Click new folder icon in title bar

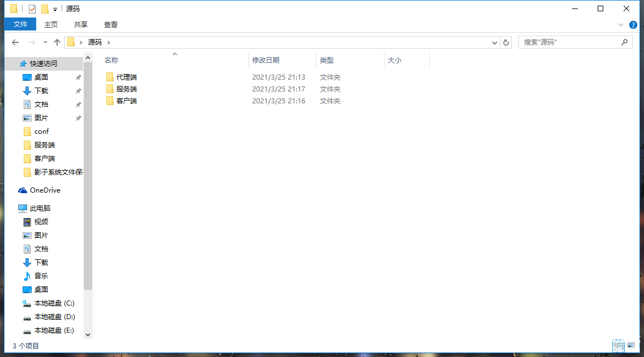point(45,8)
